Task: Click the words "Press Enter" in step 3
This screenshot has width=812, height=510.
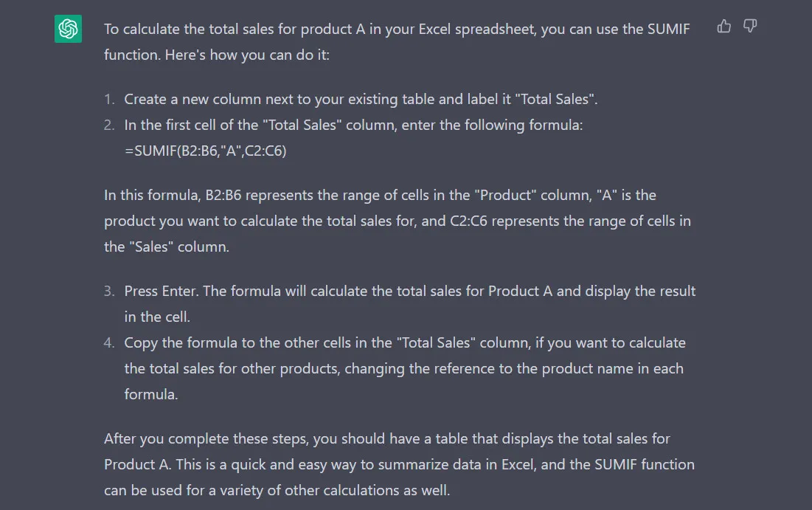Action: (160, 291)
